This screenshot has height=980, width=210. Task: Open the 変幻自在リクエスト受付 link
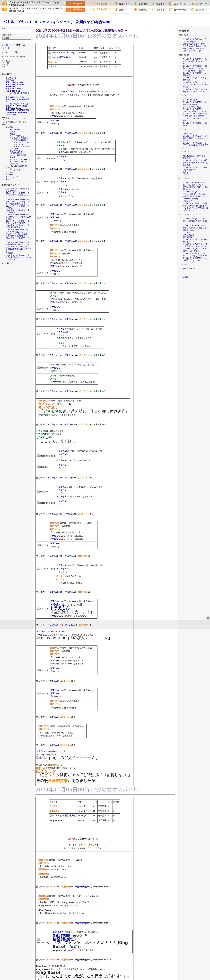click(19, 104)
